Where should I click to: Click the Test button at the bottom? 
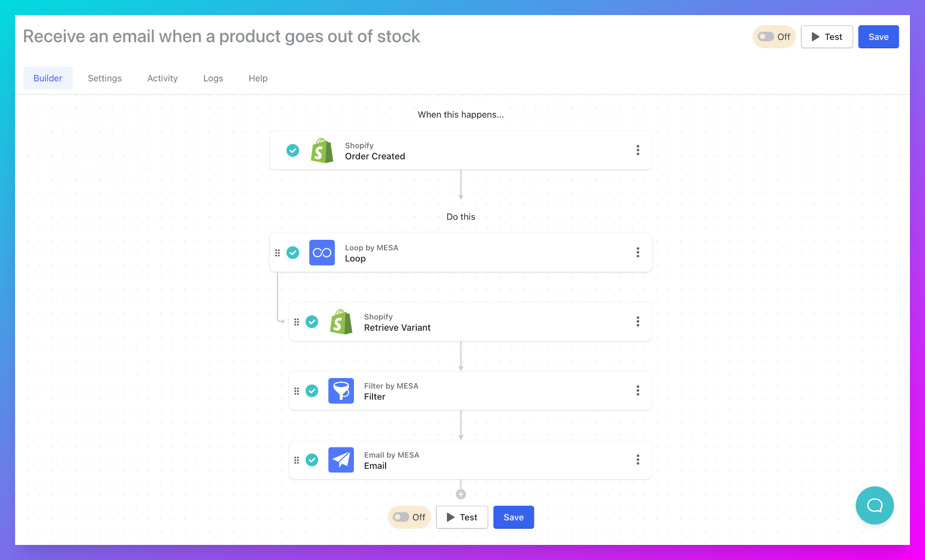[461, 517]
